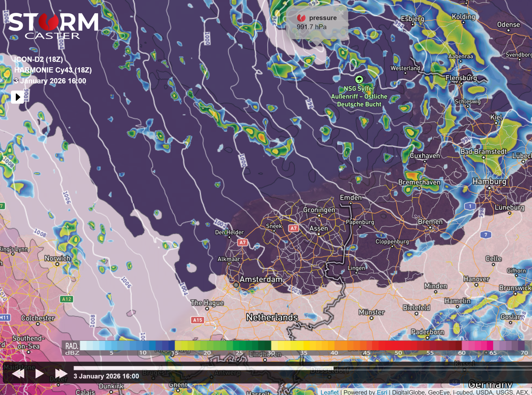The height and width of the screenshot is (395, 532).
Task: Click the A7 road shield near Sneek
Action: tap(294, 228)
